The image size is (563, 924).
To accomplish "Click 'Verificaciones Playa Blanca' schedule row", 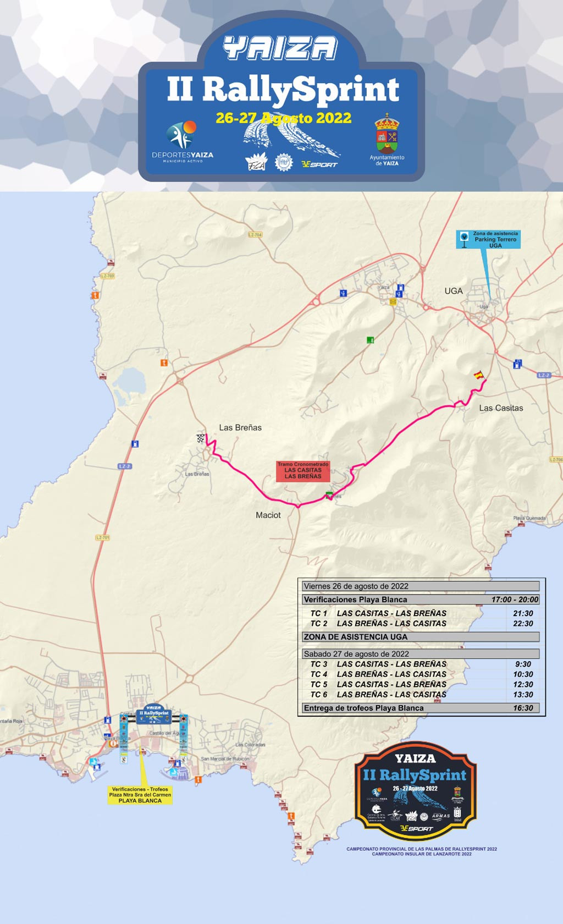I will 421,599.
